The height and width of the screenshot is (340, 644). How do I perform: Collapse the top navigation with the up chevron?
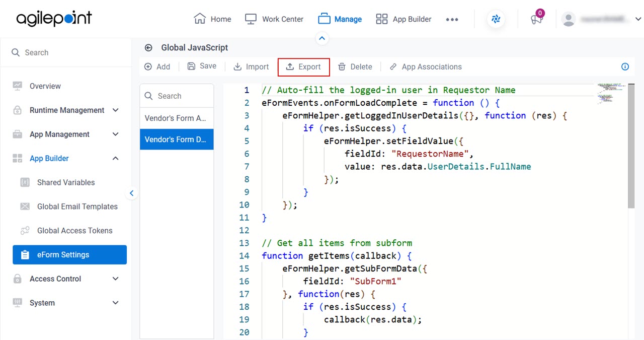pyautogui.click(x=322, y=38)
